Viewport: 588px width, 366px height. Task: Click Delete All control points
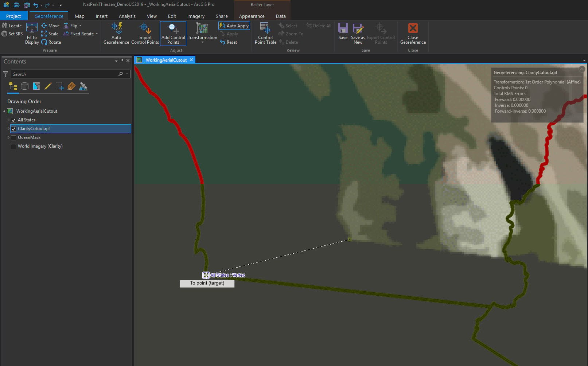319,26
